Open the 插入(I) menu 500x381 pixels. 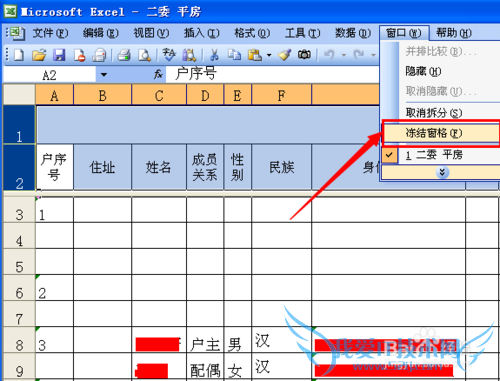[202, 33]
